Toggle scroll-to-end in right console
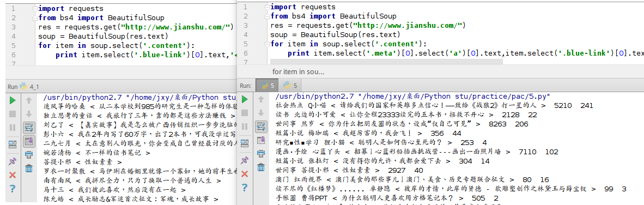 [261, 140]
